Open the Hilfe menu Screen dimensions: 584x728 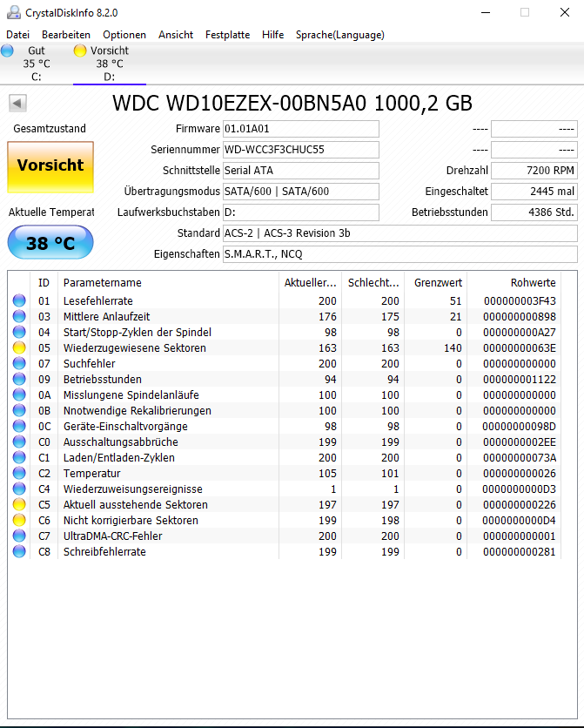coord(272,35)
